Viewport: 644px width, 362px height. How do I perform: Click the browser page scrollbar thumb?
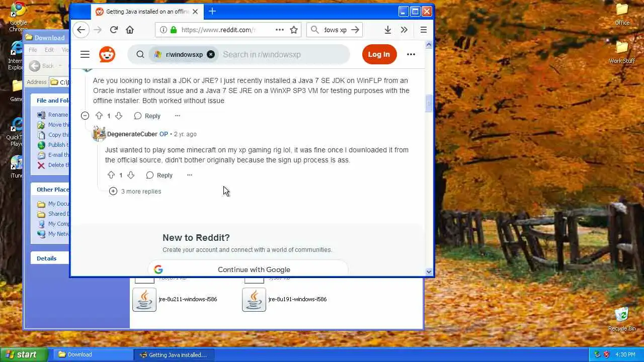pos(429,103)
